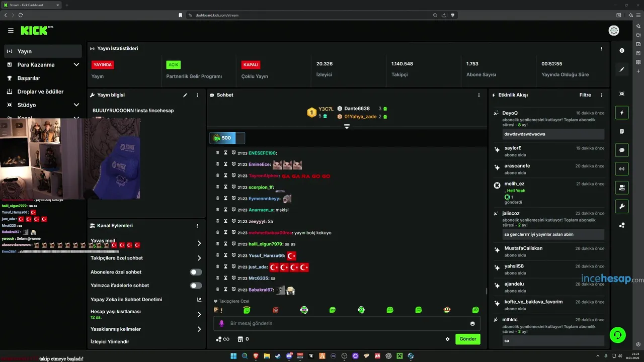Open İzleyici Yönlendir option
This screenshot has width=644, height=362.
(110, 342)
